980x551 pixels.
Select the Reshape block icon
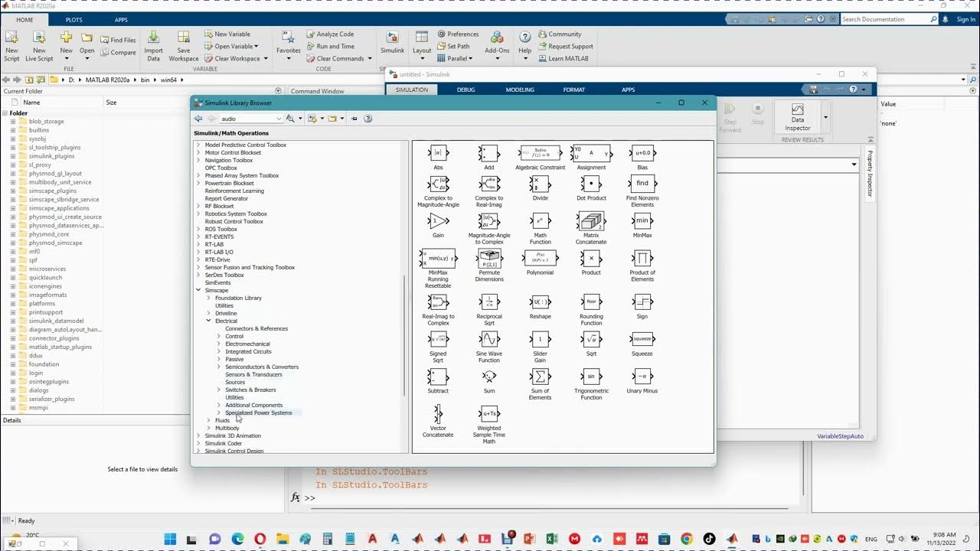pyautogui.click(x=540, y=302)
